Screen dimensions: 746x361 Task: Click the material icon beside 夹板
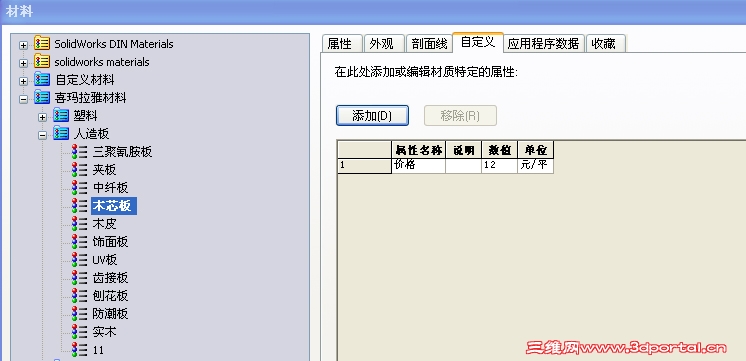[x=79, y=170]
